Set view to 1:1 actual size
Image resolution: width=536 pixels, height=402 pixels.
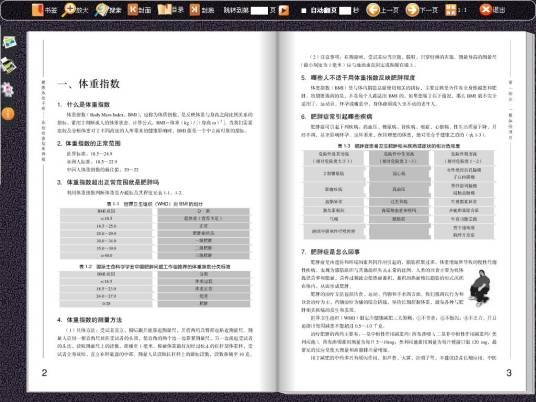point(456,10)
